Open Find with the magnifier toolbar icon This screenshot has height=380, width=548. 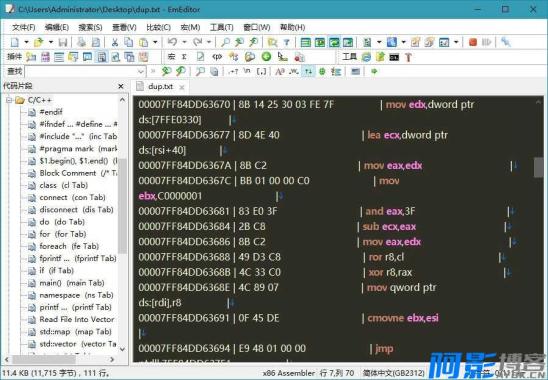coord(225,42)
